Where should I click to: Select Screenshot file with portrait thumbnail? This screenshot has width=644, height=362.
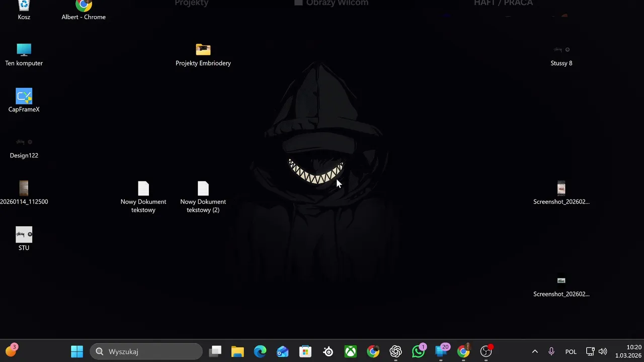pos(561,193)
